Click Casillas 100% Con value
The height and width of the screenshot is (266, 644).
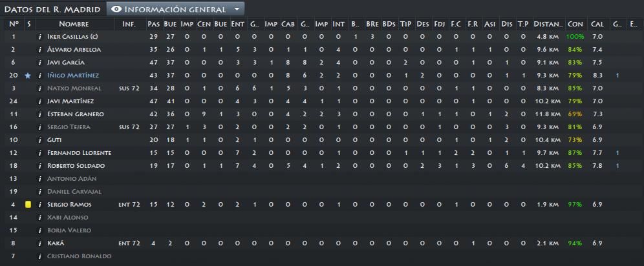coord(575,36)
